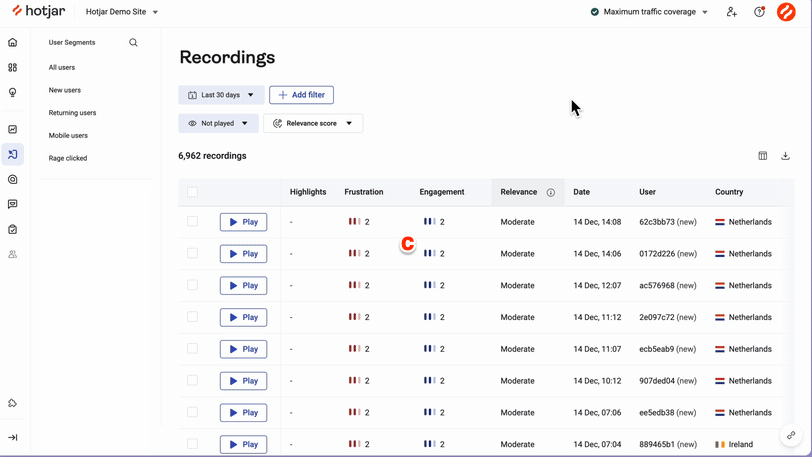812x457 pixels.
Task: Select the Returning users segment
Action: pyautogui.click(x=72, y=113)
